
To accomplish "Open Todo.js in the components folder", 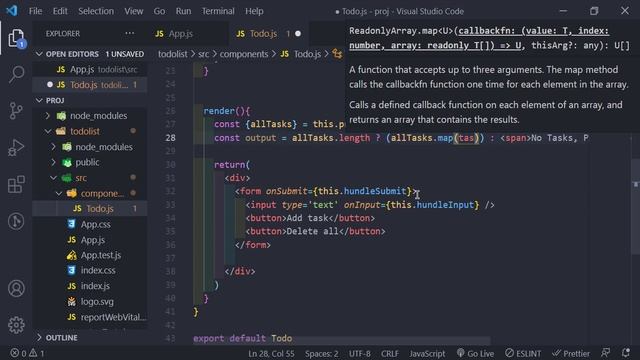I will tap(90, 209).
